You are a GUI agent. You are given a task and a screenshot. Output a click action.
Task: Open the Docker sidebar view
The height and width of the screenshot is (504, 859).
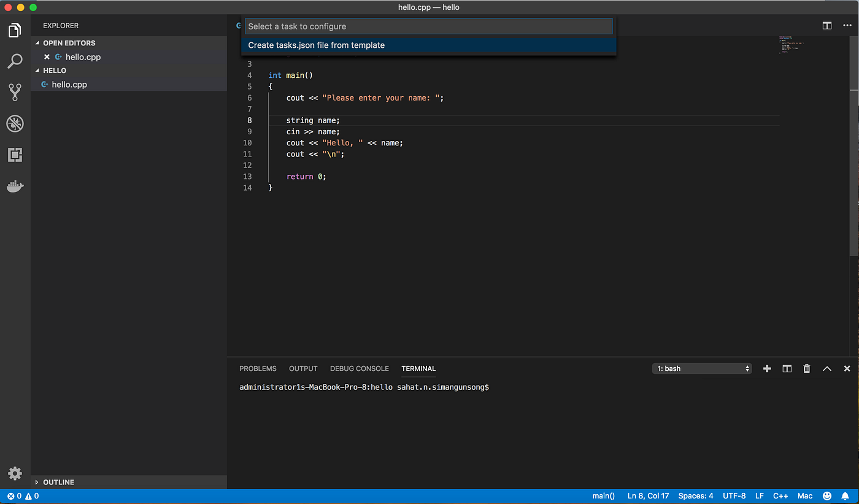[15, 186]
